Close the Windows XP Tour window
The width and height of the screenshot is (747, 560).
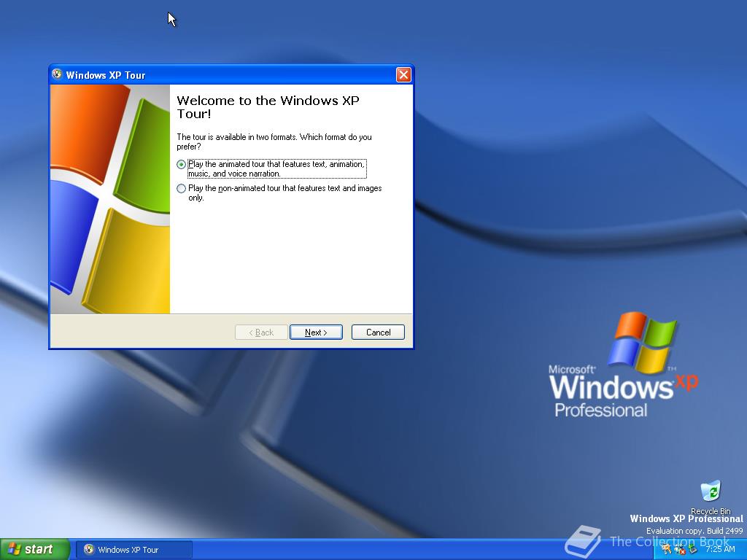[403, 75]
